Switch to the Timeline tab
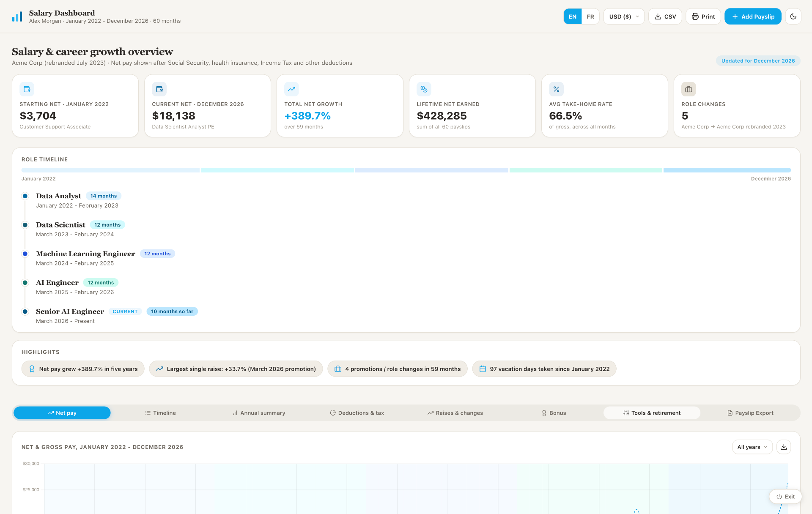Screen dimensions: 812x514 coord(161,413)
